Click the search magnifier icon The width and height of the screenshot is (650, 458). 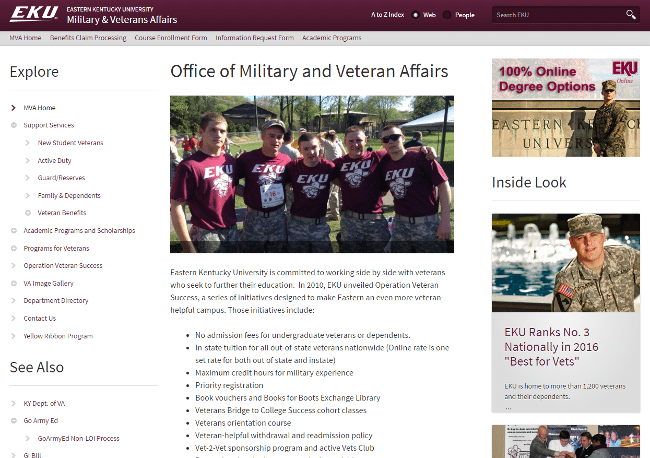coord(631,15)
